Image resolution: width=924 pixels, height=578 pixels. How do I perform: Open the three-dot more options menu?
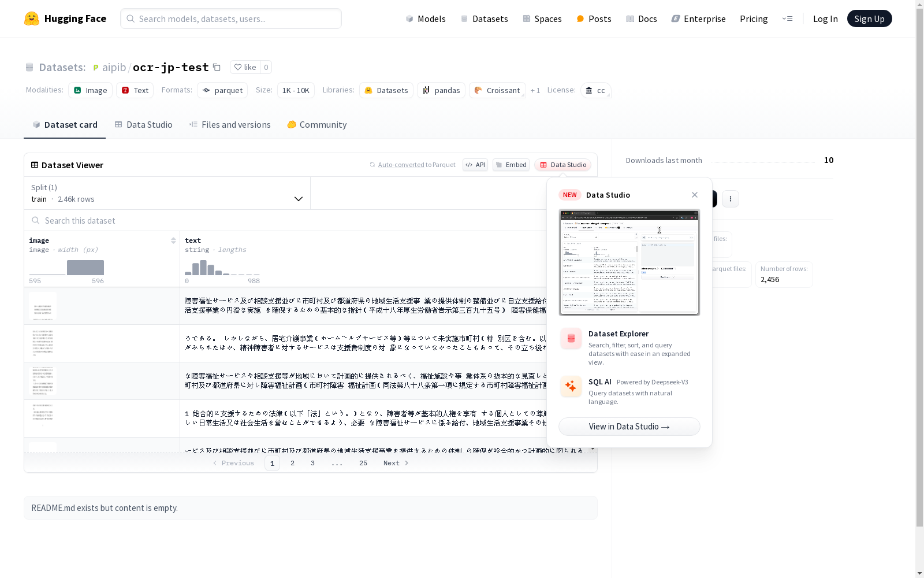(731, 199)
